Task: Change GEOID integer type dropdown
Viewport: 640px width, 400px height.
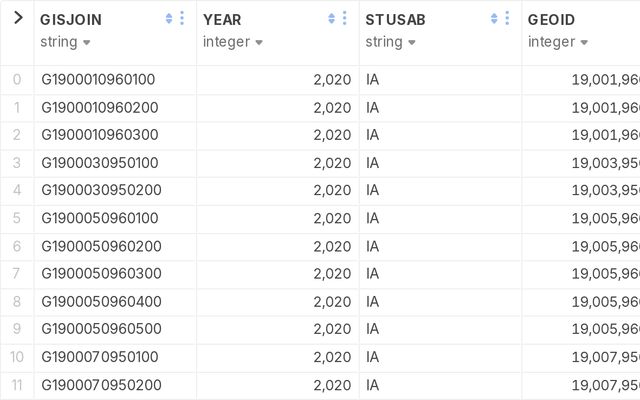Action: tap(558, 42)
